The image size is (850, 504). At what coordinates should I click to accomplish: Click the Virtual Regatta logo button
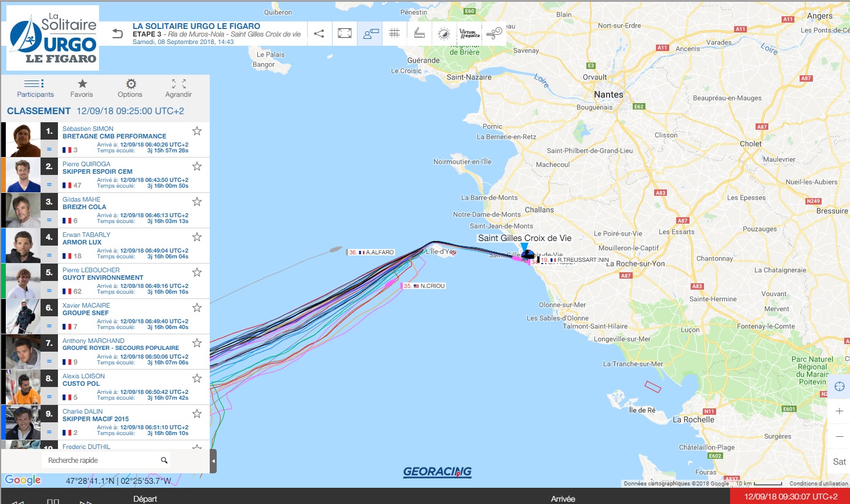click(x=469, y=34)
